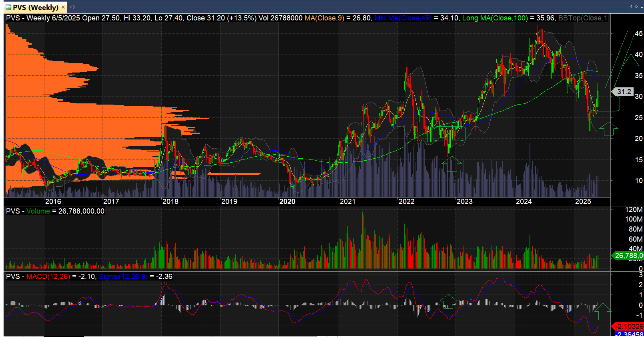Click the 31.2 last price marker
The width and height of the screenshot is (644, 337).
623,92
